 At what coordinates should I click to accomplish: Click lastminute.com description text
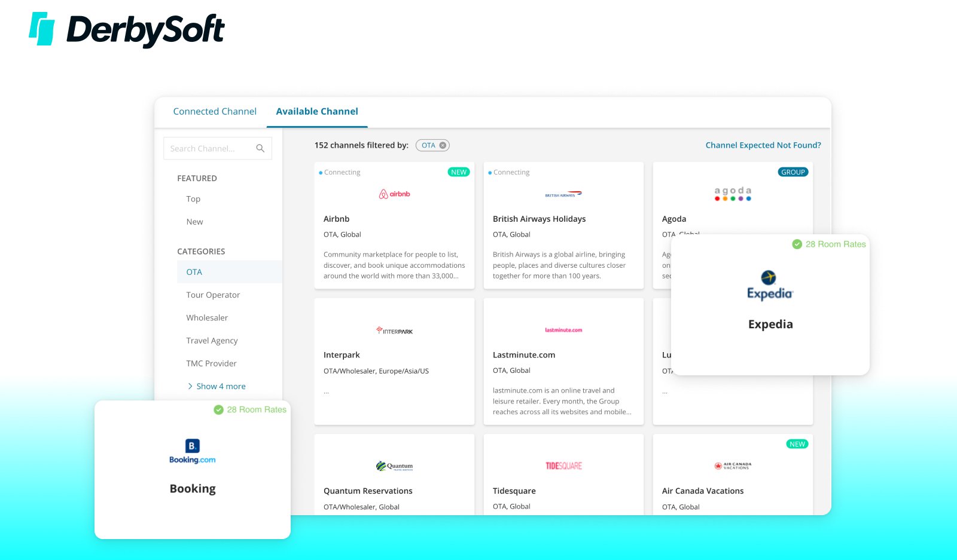click(562, 401)
